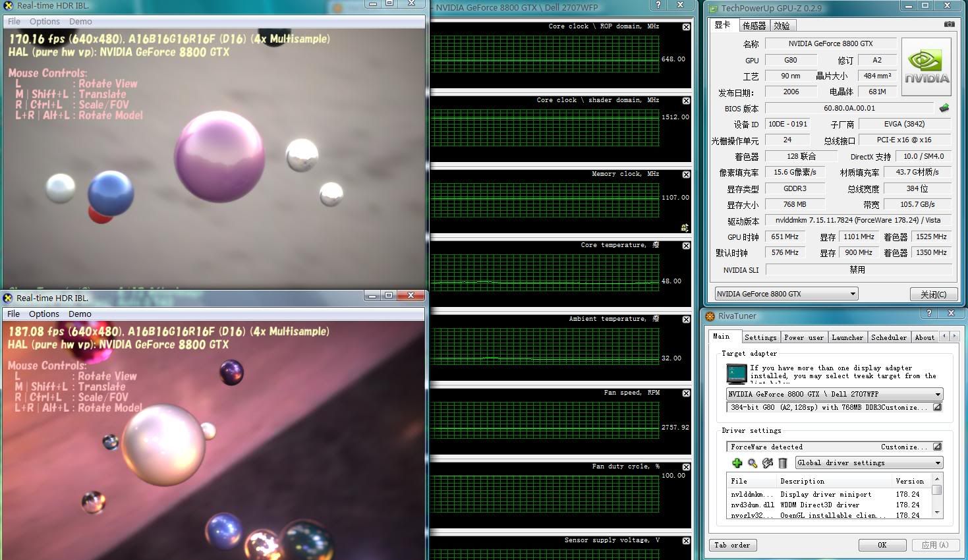Click the small icon under Memory clock graph
968x560 pixels.
point(685,227)
